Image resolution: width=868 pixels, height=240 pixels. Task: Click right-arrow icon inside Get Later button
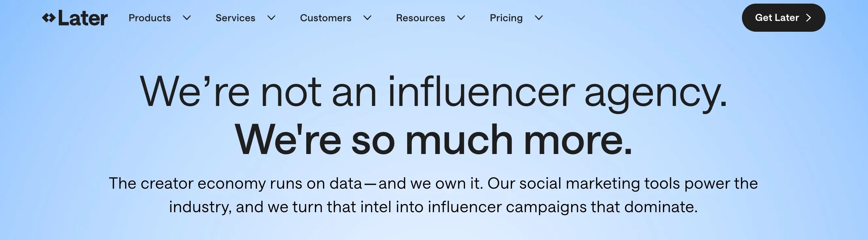pos(808,18)
